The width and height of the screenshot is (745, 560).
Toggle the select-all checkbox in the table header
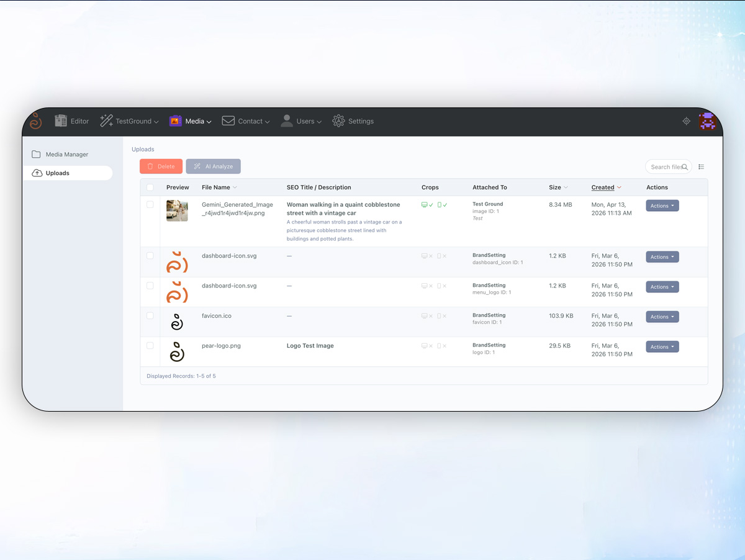coord(150,187)
